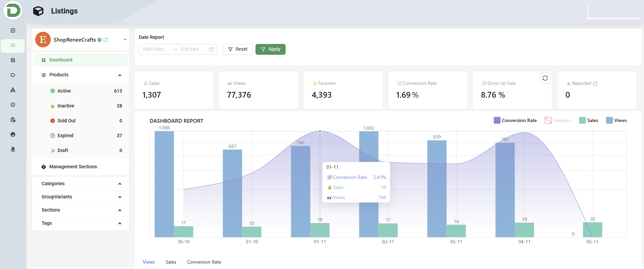Click the blue Views legend swatch
The height and width of the screenshot is (269, 644).
[609, 120]
